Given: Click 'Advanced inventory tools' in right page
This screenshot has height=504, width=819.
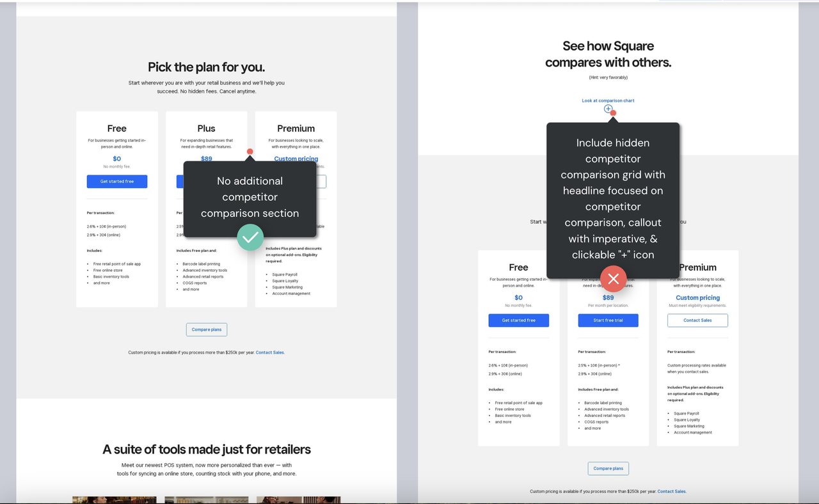Looking at the screenshot, I should pyautogui.click(x=607, y=409).
